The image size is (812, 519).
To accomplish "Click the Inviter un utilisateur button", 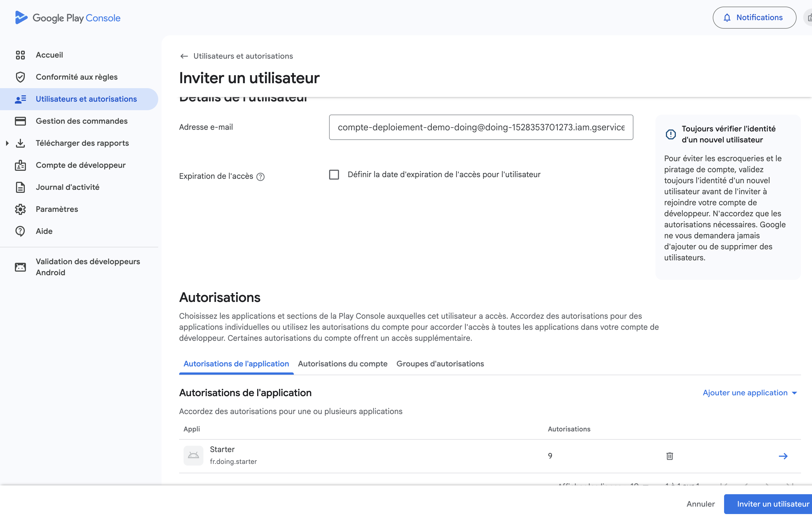I will click(x=768, y=504).
